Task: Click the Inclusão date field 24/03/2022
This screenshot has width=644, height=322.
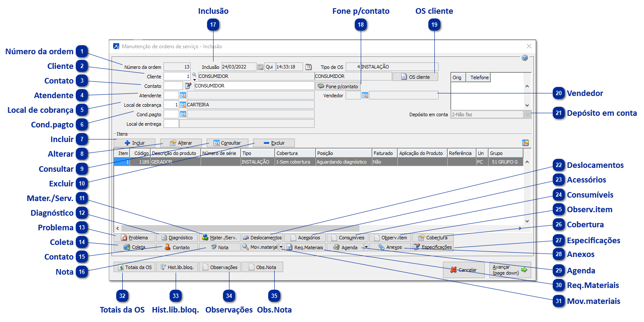Action: (239, 67)
